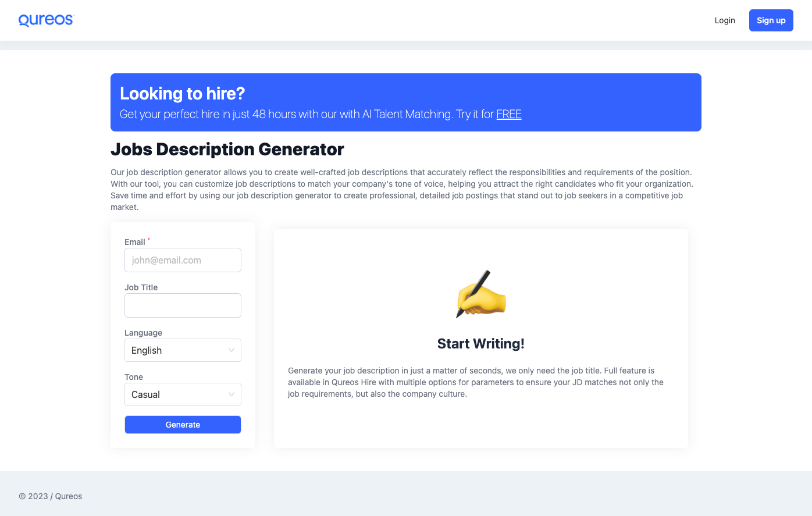This screenshot has width=812, height=516.
Task: Click the Email field label
Action: click(135, 242)
